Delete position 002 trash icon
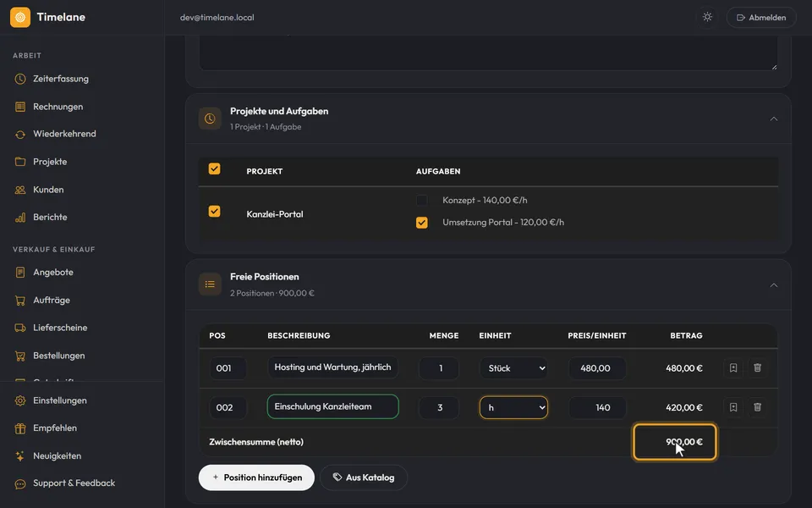The image size is (812, 508). click(757, 407)
